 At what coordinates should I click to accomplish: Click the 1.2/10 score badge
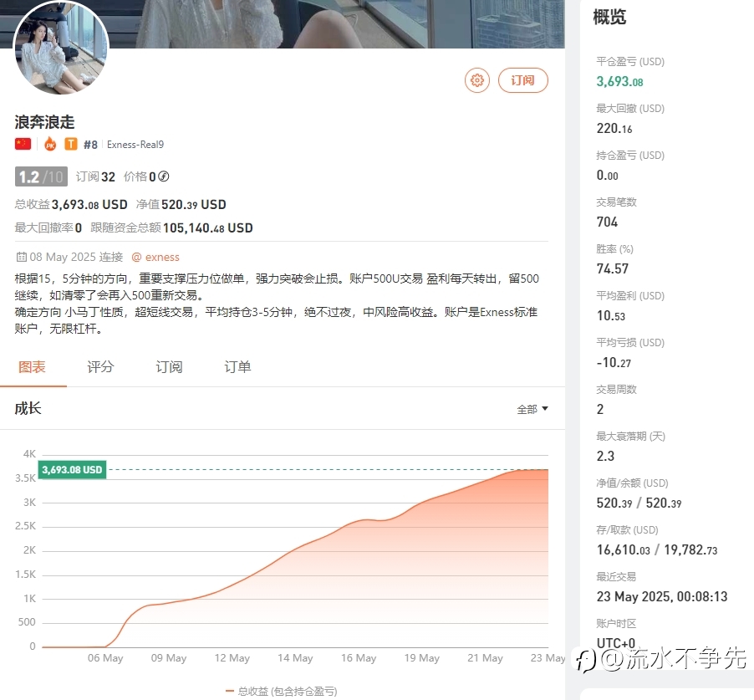pyautogui.click(x=41, y=176)
